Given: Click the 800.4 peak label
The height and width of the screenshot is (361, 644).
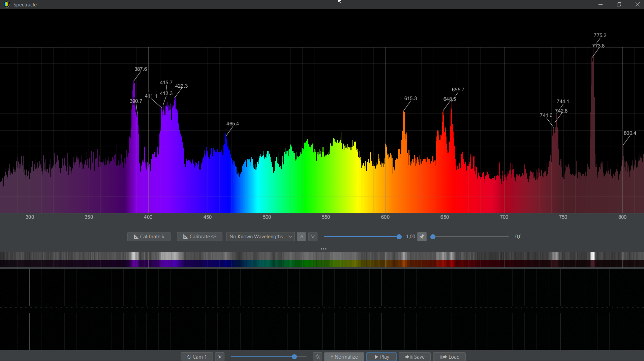Looking at the screenshot, I should coord(630,133).
